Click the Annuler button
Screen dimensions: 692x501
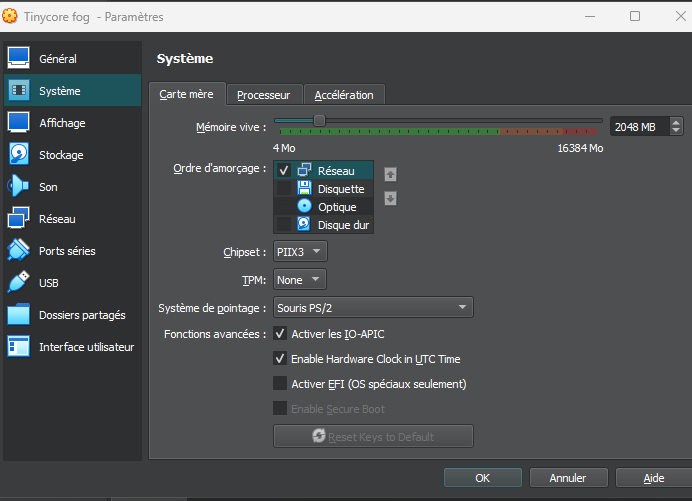pyautogui.click(x=568, y=478)
